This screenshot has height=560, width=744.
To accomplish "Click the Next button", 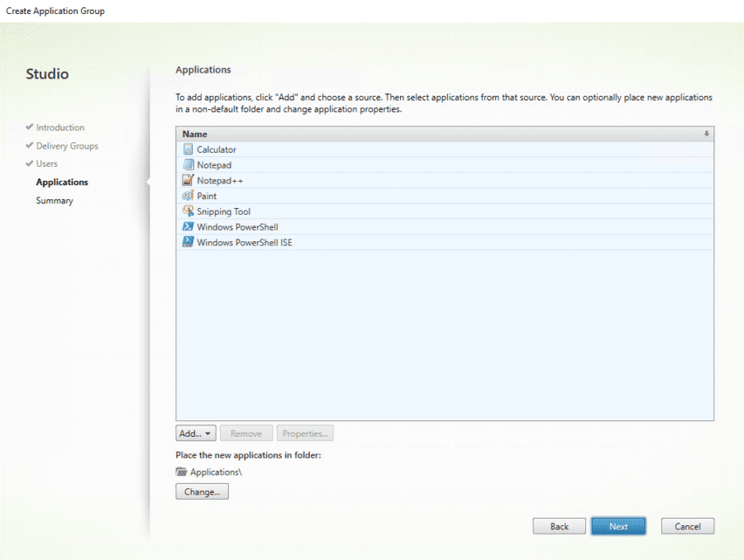I will tap(618, 527).
